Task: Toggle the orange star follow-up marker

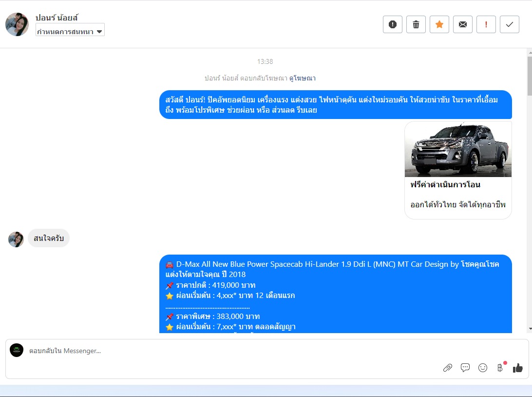Action: click(439, 24)
